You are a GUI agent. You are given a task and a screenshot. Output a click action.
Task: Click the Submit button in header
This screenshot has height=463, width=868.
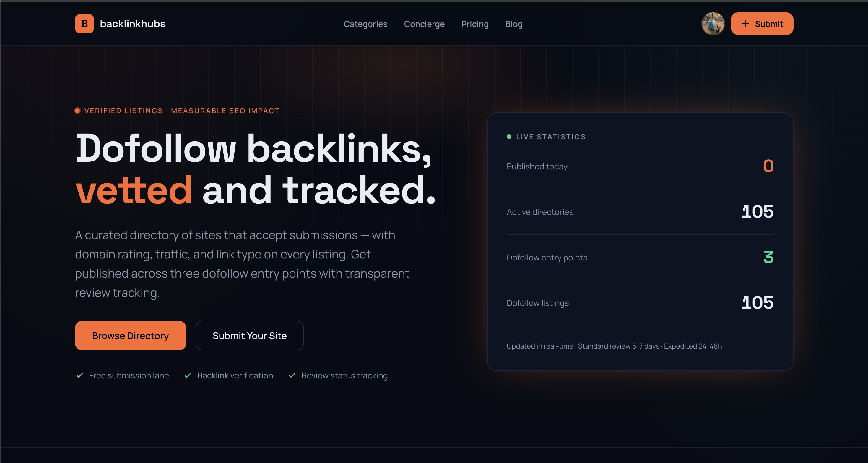pyautogui.click(x=762, y=24)
